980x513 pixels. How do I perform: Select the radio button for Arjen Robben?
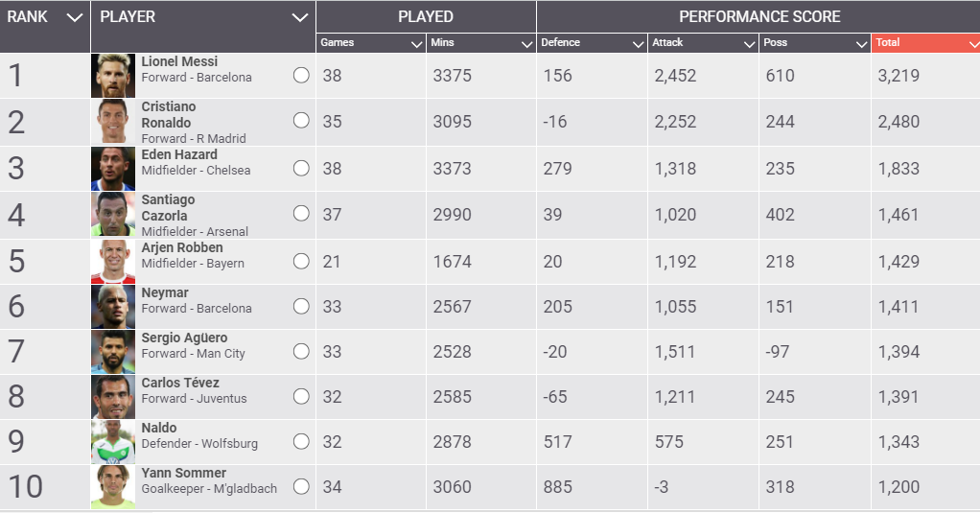coord(301,261)
